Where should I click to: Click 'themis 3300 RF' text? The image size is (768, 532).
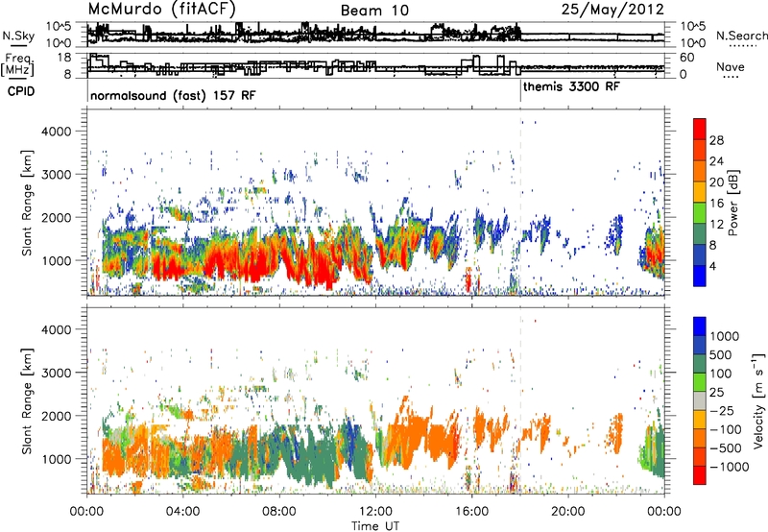571,86
